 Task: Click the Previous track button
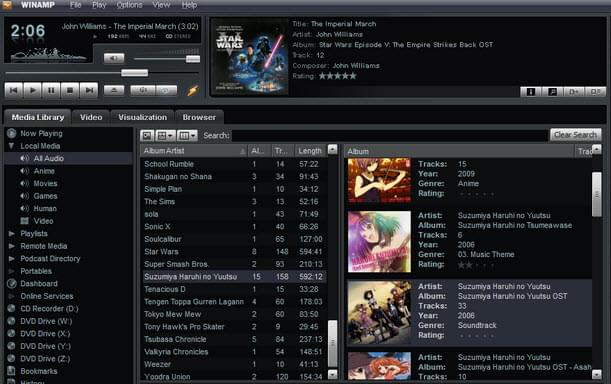pyautogui.click(x=14, y=90)
